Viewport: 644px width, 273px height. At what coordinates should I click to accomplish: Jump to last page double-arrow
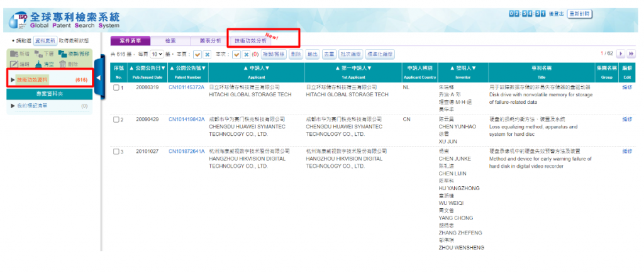pyautogui.click(x=630, y=53)
